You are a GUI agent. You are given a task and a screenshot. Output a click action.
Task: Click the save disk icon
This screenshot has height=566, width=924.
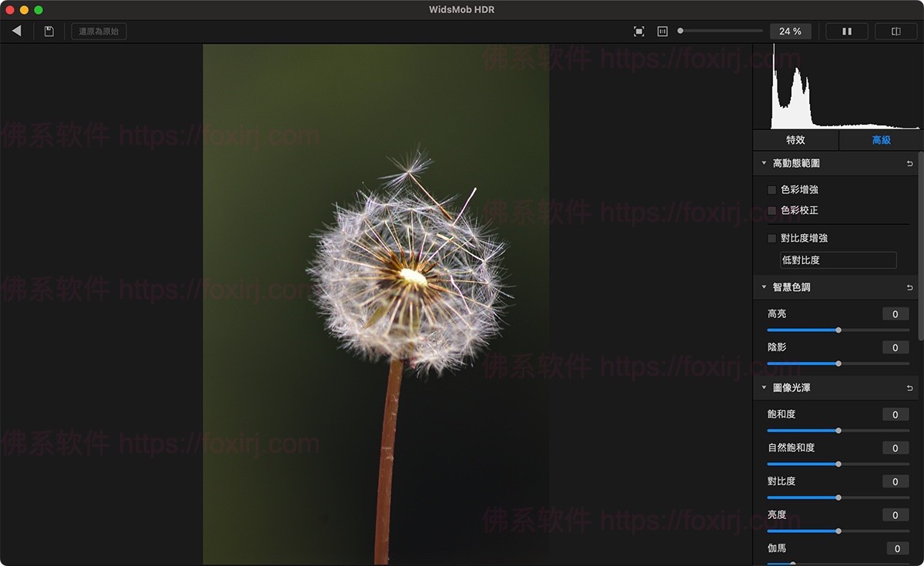[x=49, y=32]
